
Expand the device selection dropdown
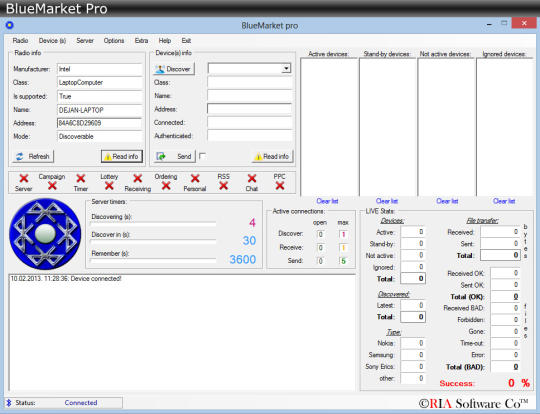coord(286,69)
